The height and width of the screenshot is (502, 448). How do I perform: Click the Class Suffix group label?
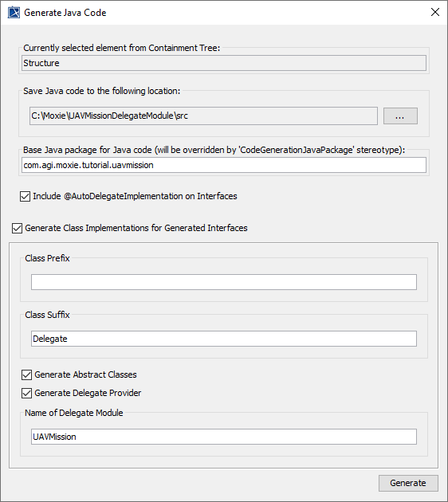(47, 315)
